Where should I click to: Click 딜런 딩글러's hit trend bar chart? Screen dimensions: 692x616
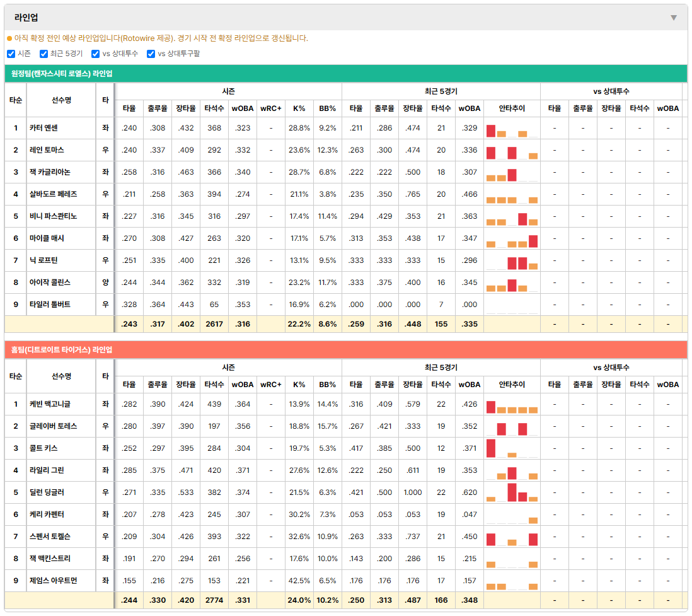point(512,492)
